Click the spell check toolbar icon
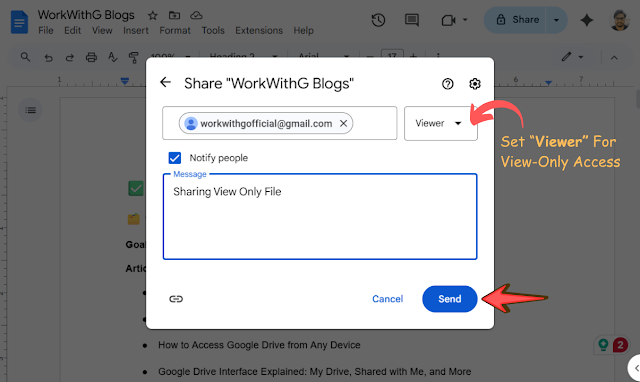Viewport: 640px width, 382px height. (113, 57)
